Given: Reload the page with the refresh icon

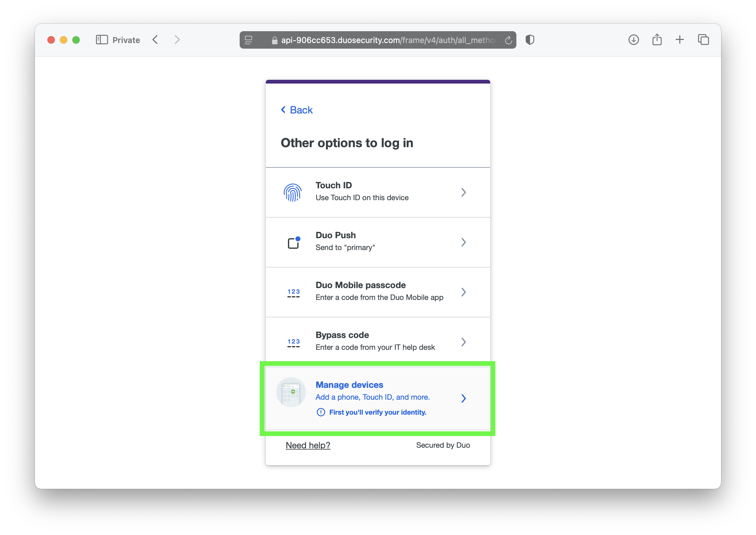Looking at the screenshot, I should pyautogui.click(x=508, y=40).
